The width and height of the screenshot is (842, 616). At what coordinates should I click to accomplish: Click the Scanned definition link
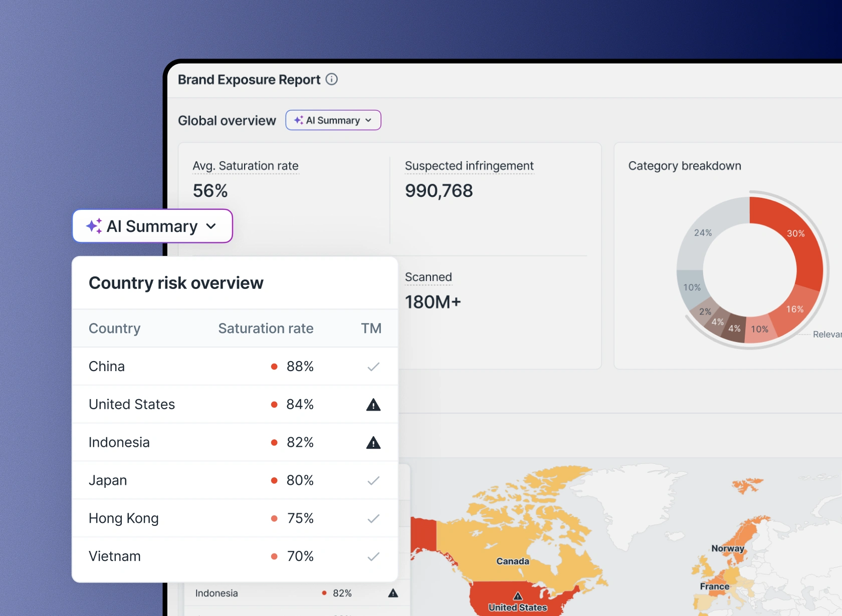coord(428,277)
